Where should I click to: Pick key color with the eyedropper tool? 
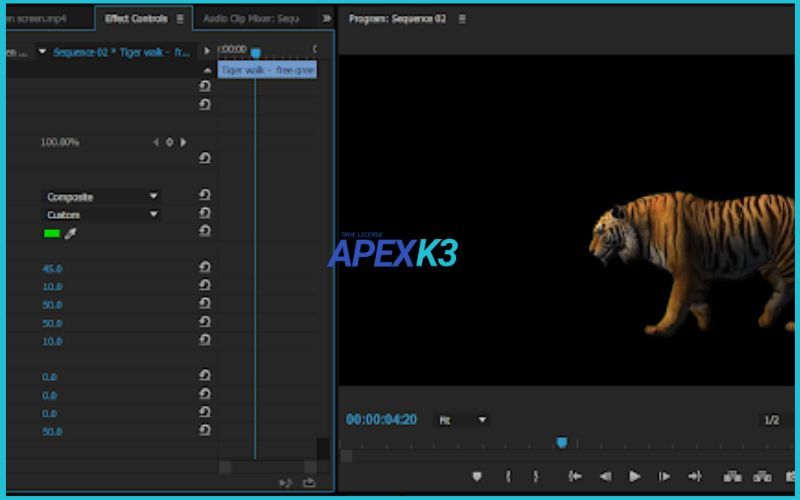[x=70, y=234]
